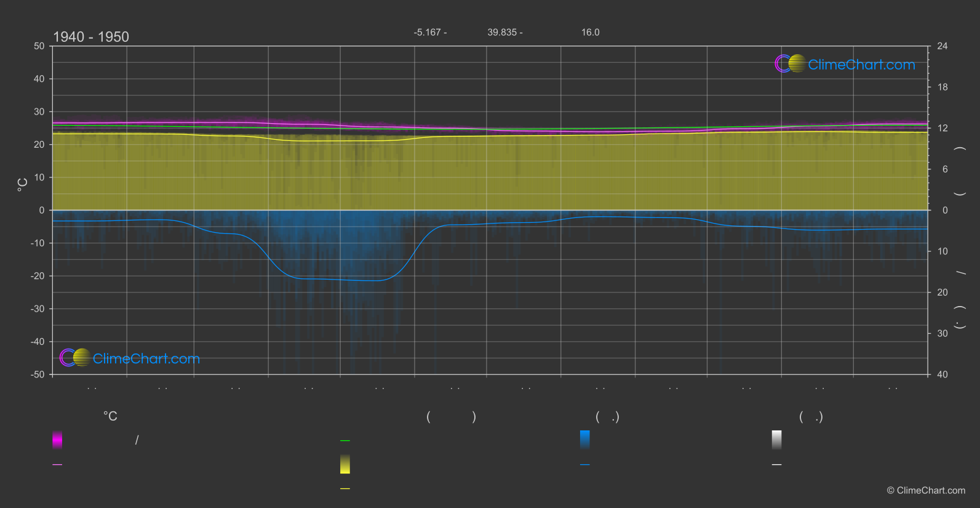Click the blue line legend marker
The image size is (980, 508).
585,465
